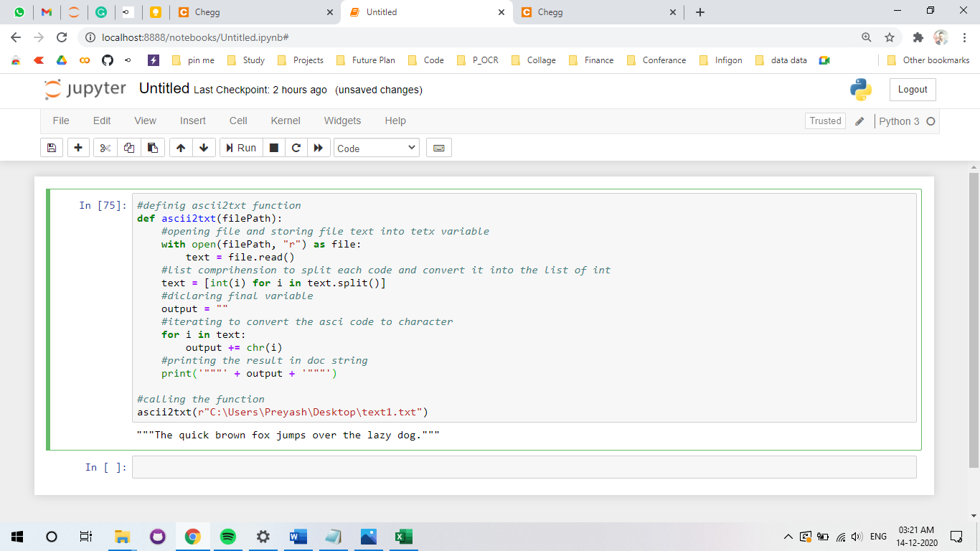Screen dimensions: 980x551
Task: Paste cells below with the clipboard icon
Action: pyautogui.click(x=153, y=148)
